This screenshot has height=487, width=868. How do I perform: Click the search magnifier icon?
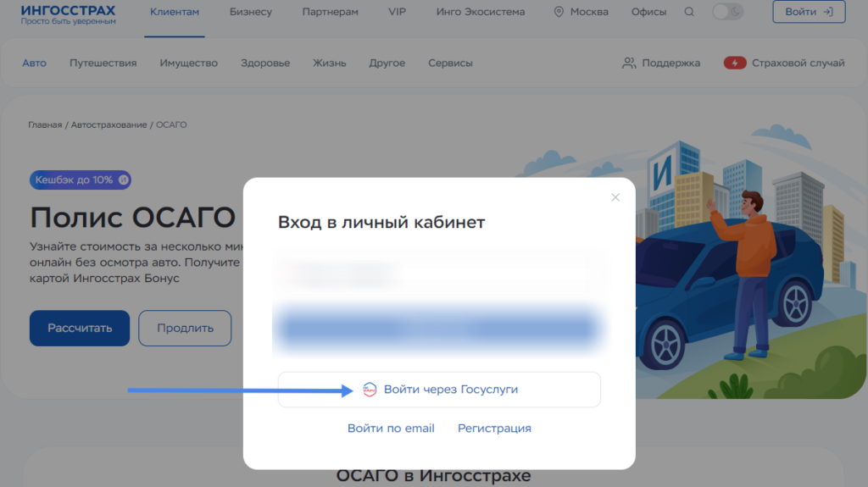[689, 13]
